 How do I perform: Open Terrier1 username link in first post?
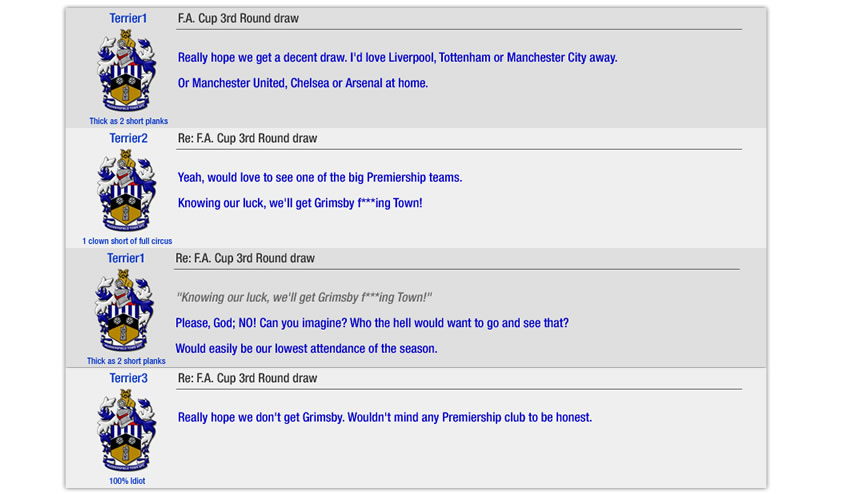[x=128, y=18]
